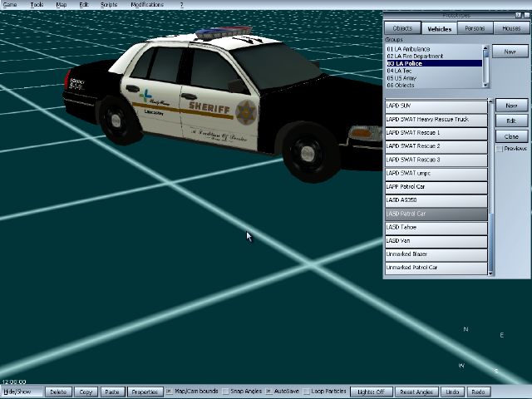Click the Redo button
Image resolution: width=532 pixels, height=399 pixels.
tap(479, 392)
